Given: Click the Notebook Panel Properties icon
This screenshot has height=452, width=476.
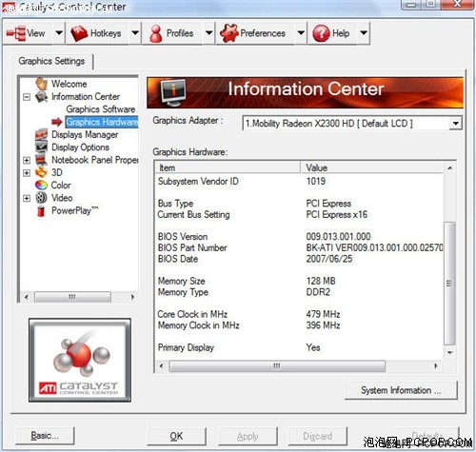Looking at the screenshot, I should (x=41, y=160).
